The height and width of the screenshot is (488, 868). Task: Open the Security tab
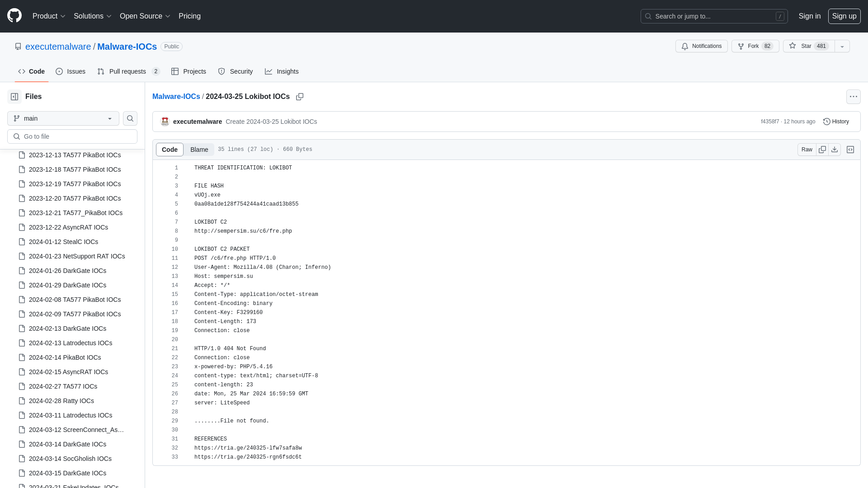point(236,71)
